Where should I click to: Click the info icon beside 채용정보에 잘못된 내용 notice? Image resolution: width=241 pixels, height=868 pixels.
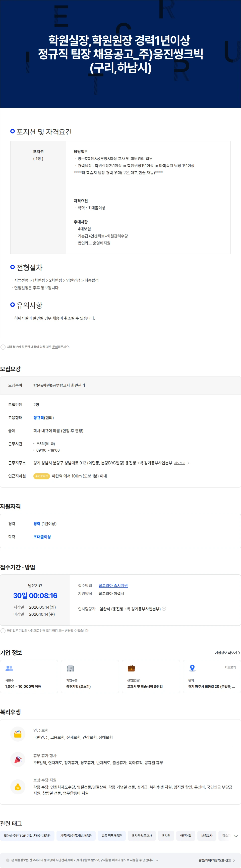[x=3, y=347]
